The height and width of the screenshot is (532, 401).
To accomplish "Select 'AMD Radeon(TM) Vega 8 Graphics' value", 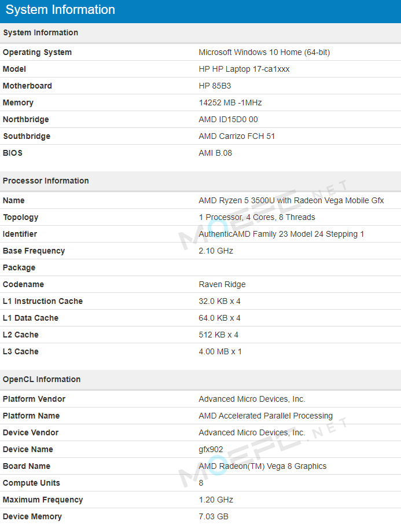I will (263, 466).
